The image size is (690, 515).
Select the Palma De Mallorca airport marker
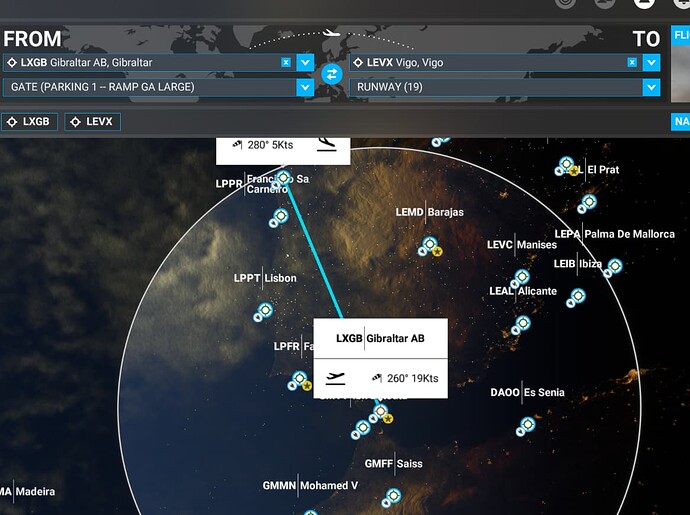point(615,266)
